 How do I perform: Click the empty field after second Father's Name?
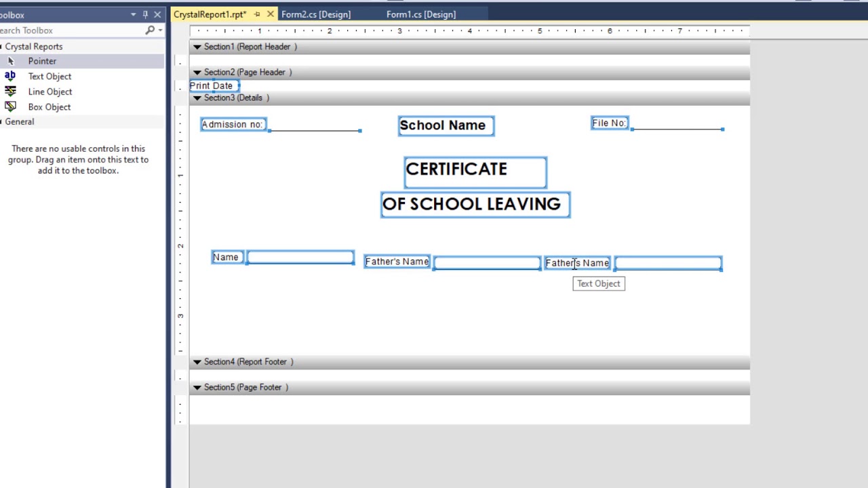click(669, 263)
